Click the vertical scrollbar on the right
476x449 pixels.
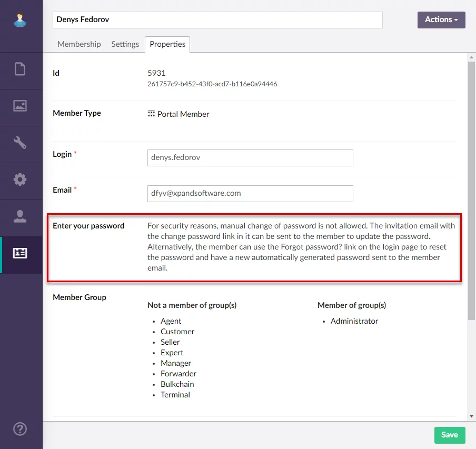(x=471, y=189)
